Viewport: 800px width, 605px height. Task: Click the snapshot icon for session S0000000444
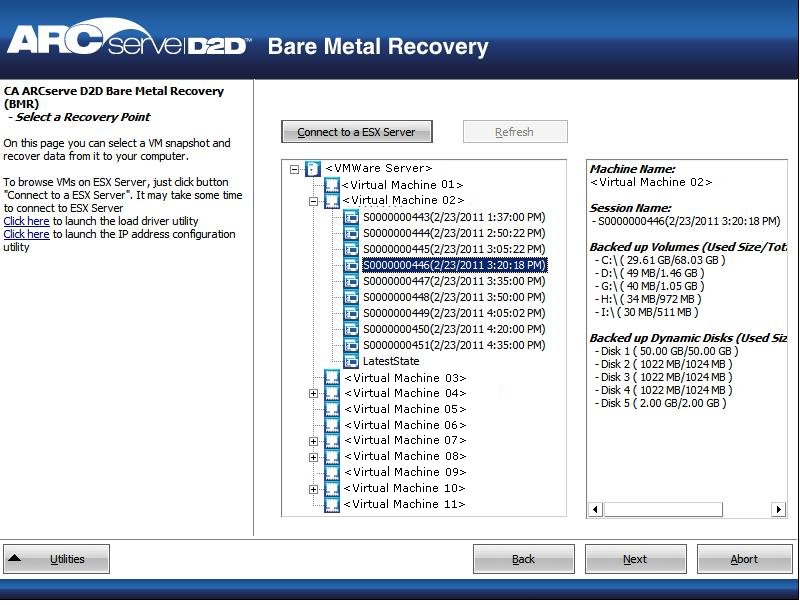[351, 233]
